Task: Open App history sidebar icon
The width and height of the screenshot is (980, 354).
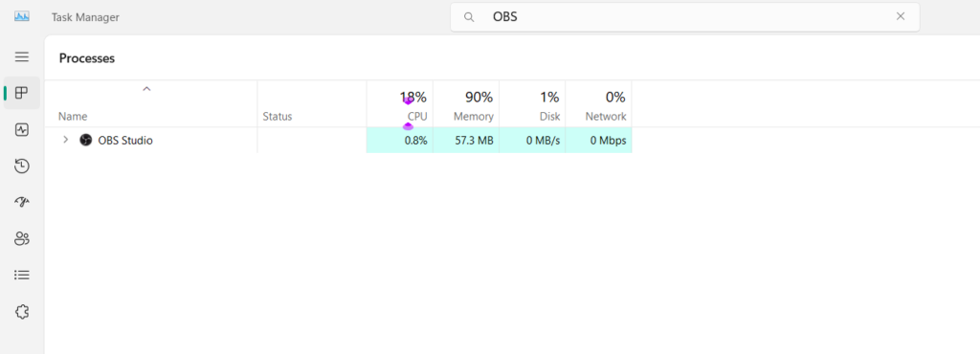Action: 22,166
